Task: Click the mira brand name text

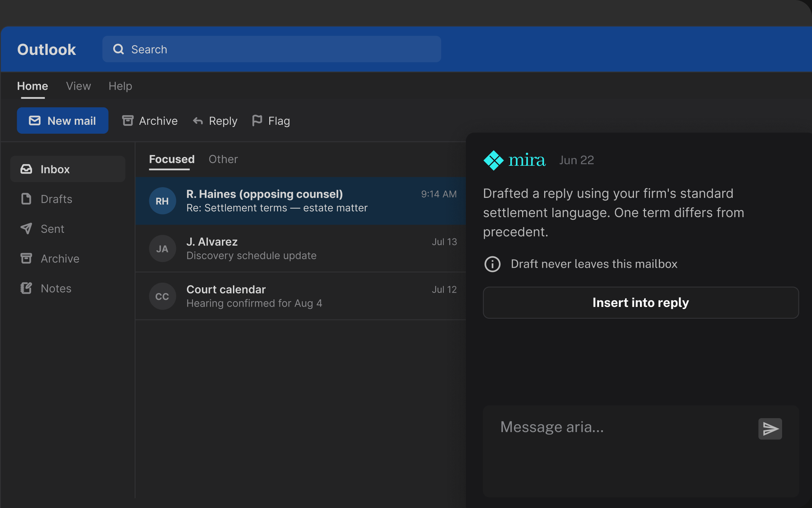Action: coord(527,160)
